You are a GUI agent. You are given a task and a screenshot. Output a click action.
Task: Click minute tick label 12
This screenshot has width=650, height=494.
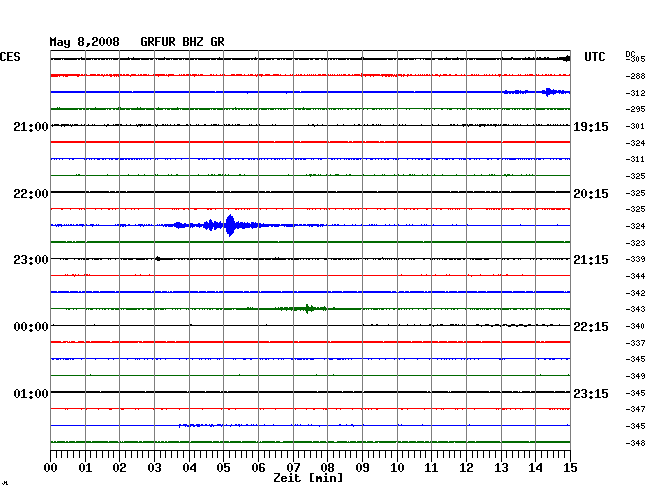[x=466, y=468]
